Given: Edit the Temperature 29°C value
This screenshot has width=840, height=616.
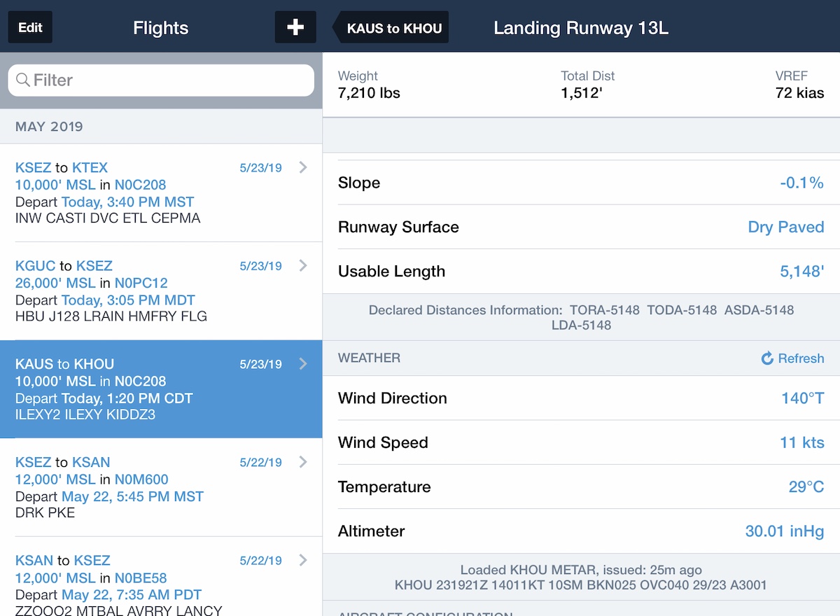Looking at the screenshot, I should (806, 486).
